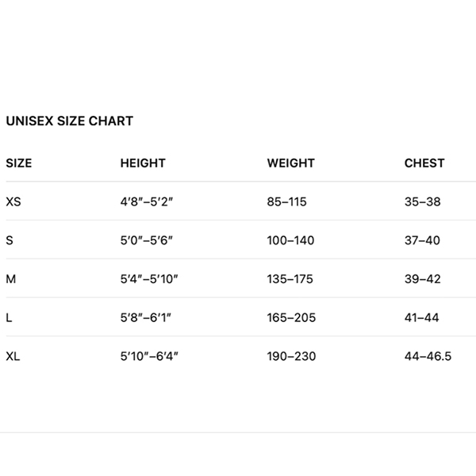Click the 100–140 weight value
476x476 pixels.
click(290, 240)
